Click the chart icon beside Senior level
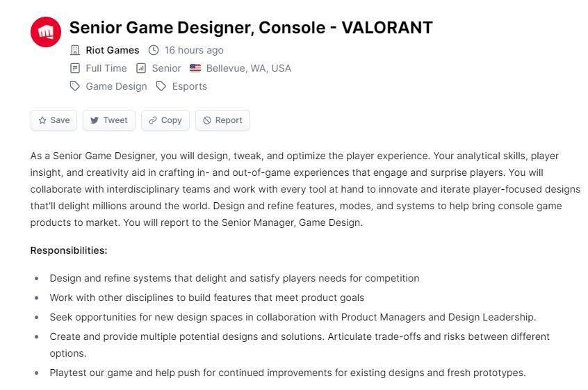588x390 pixels. (x=141, y=68)
